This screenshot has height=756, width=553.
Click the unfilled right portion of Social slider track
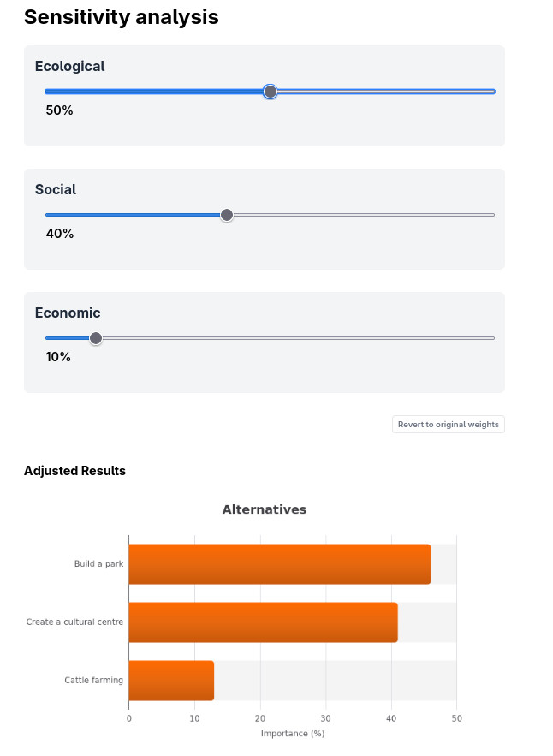[x=364, y=215]
